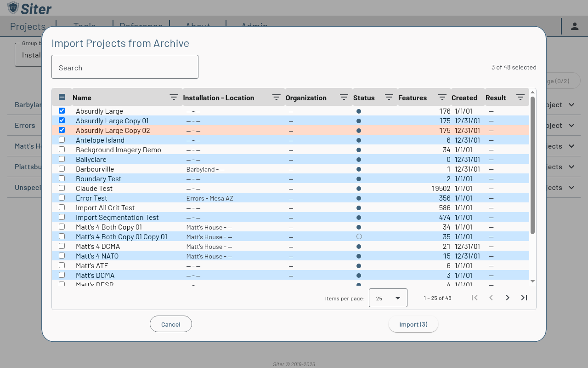The image size is (588, 368).
Task: Jump to the last page of results
Action: point(524,298)
